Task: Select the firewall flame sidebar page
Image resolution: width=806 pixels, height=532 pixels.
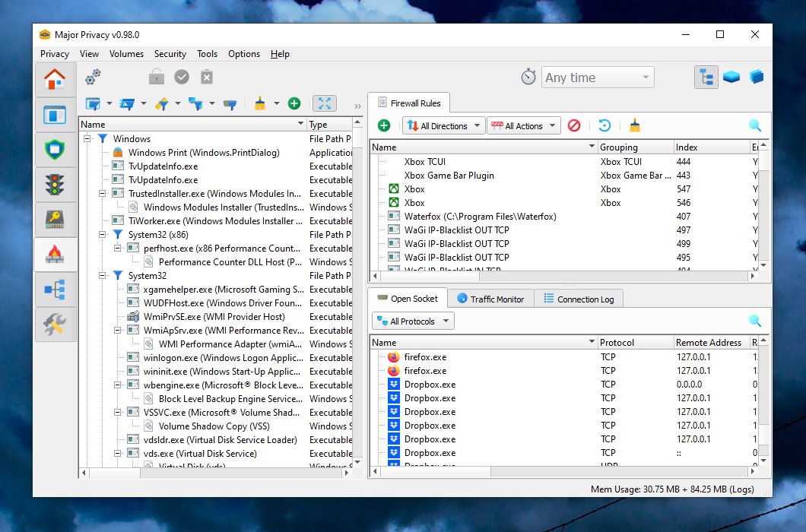Action: 55,255
